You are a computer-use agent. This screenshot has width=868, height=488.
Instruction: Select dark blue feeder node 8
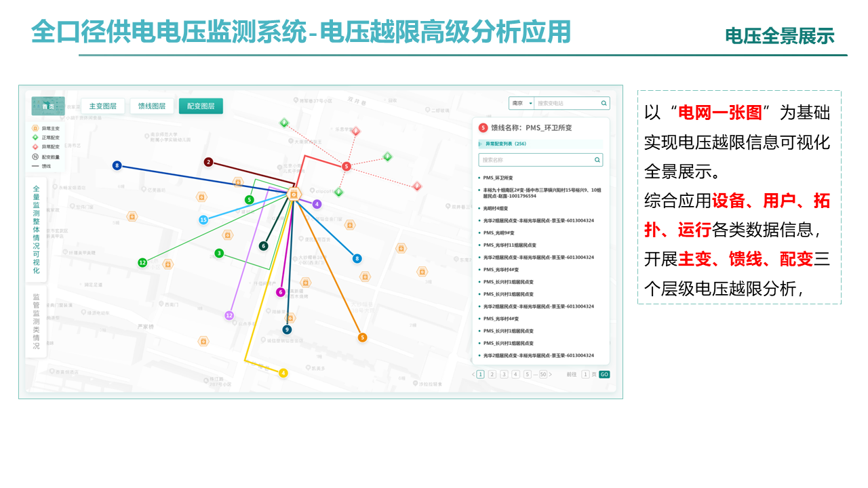coord(117,165)
